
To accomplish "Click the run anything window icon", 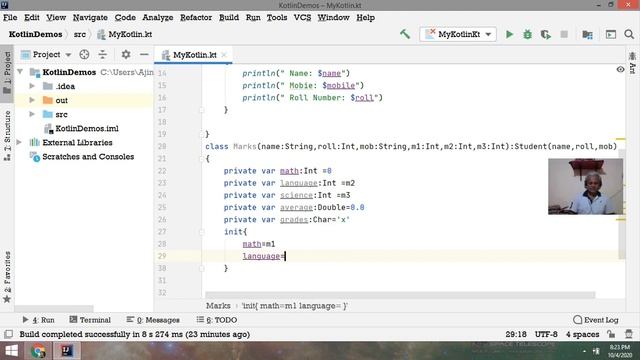I will click(611, 34).
